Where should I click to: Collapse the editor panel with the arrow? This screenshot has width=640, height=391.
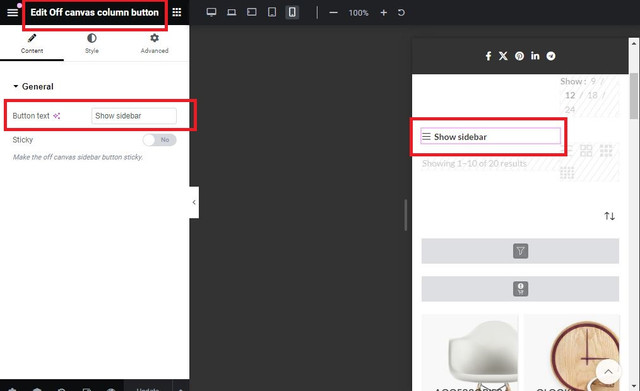(194, 202)
